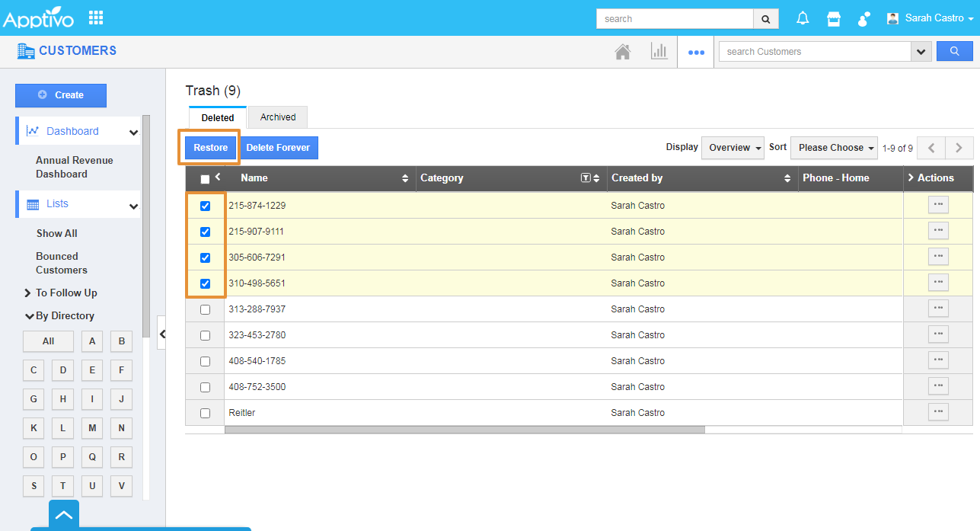Open the app launcher grid icon
The width and height of the screenshot is (980, 531).
click(96, 18)
